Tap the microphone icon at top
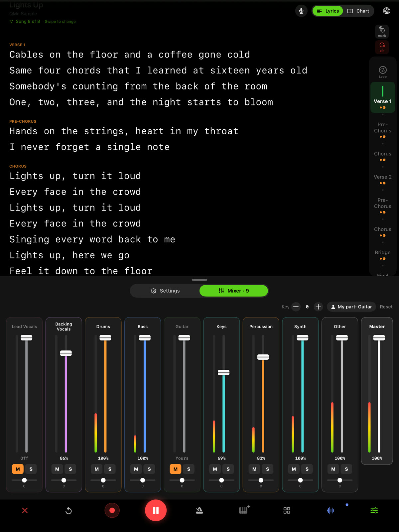399x532 pixels. pyautogui.click(x=301, y=11)
